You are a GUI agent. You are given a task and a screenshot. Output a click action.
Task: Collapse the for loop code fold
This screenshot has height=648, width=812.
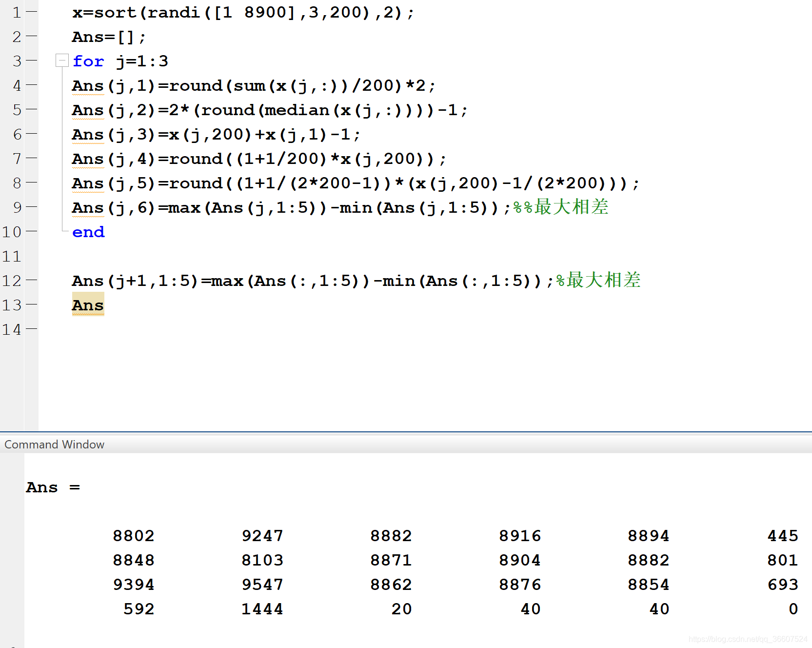point(62,60)
